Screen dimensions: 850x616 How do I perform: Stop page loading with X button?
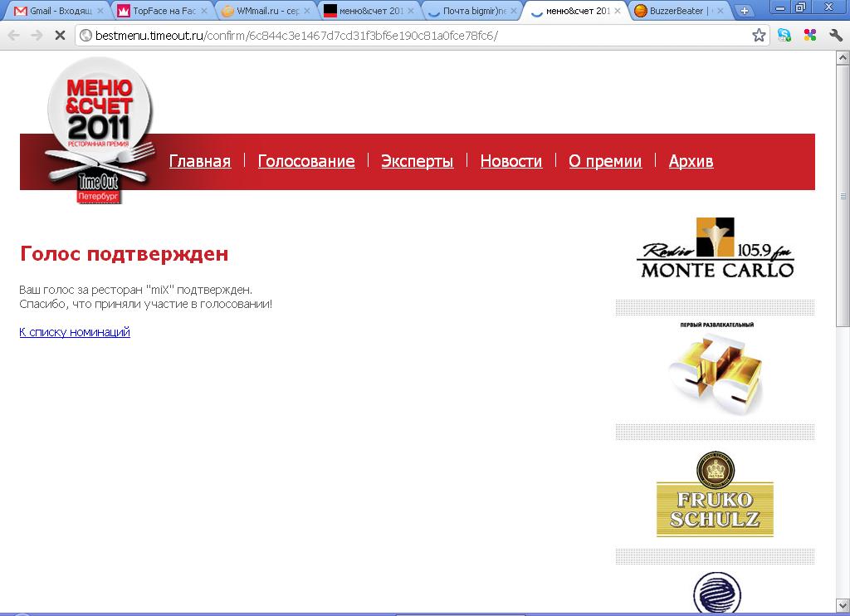pyautogui.click(x=60, y=35)
